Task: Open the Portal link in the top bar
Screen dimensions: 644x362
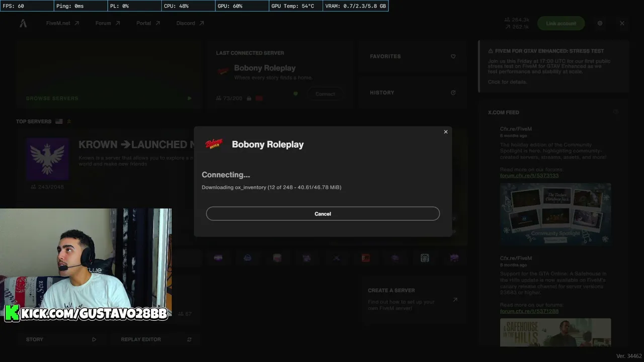Action: click(x=148, y=23)
